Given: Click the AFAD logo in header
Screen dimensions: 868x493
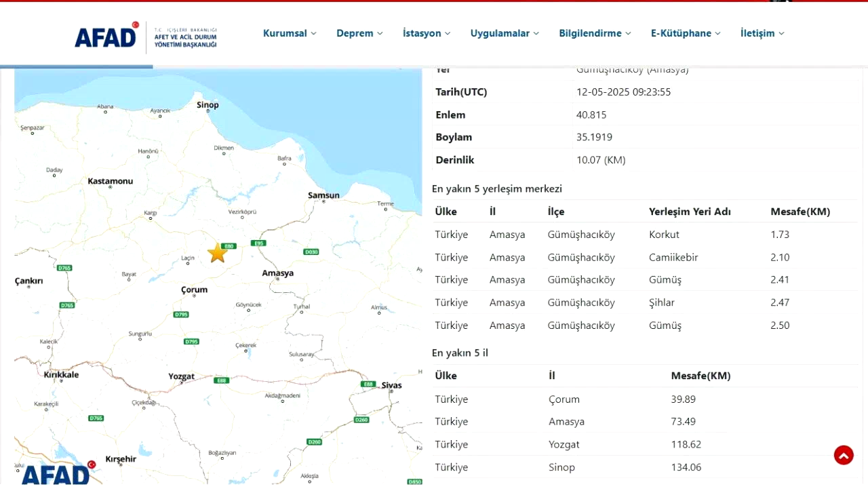Looking at the screenshot, I should click(x=146, y=37).
